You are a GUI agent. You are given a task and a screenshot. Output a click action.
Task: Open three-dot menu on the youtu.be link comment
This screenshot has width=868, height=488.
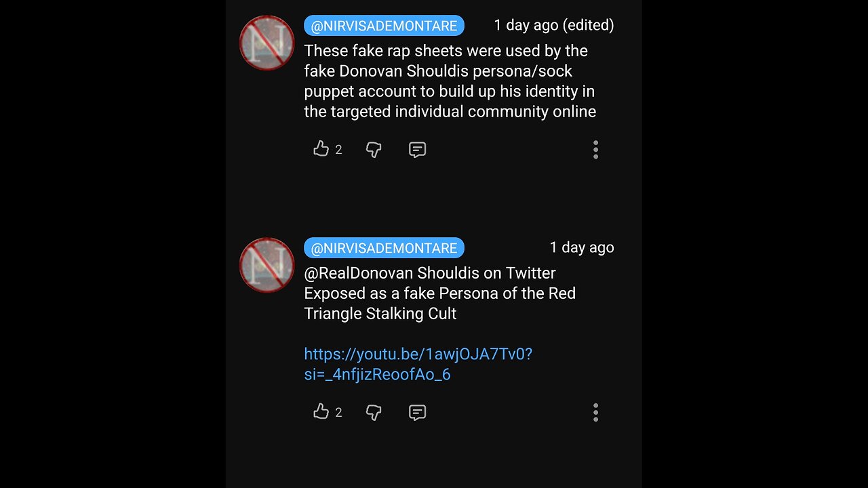595,412
